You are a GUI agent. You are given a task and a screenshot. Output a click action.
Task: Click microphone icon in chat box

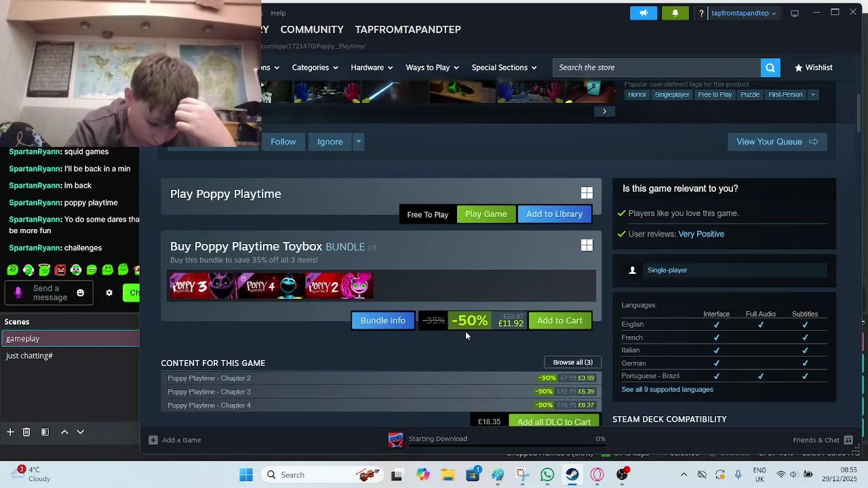pos(18,293)
